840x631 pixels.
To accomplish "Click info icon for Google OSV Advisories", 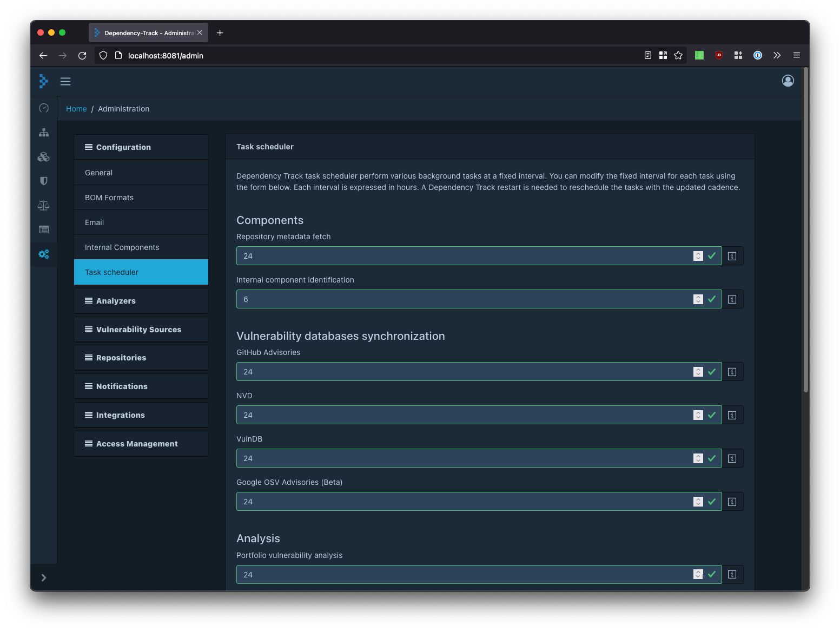I will click(x=732, y=502).
